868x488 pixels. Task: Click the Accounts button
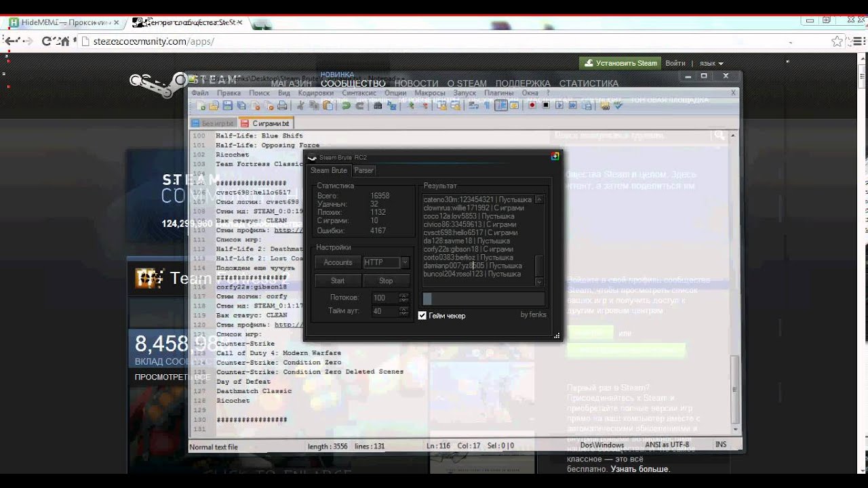click(338, 262)
